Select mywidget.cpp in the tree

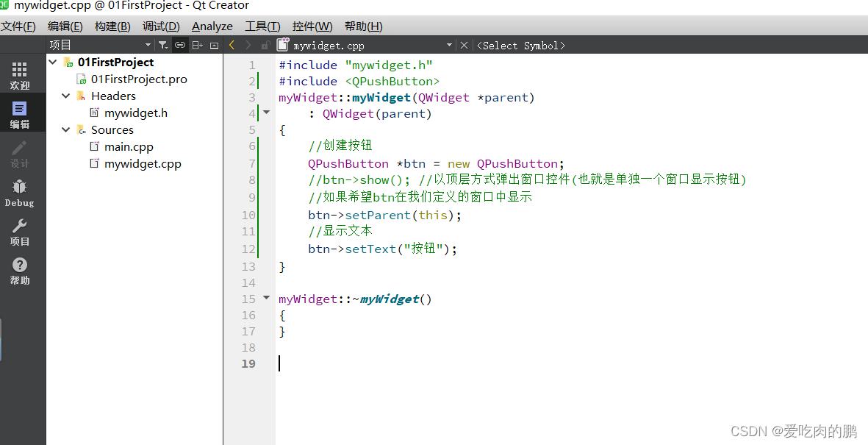coord(143,164)
